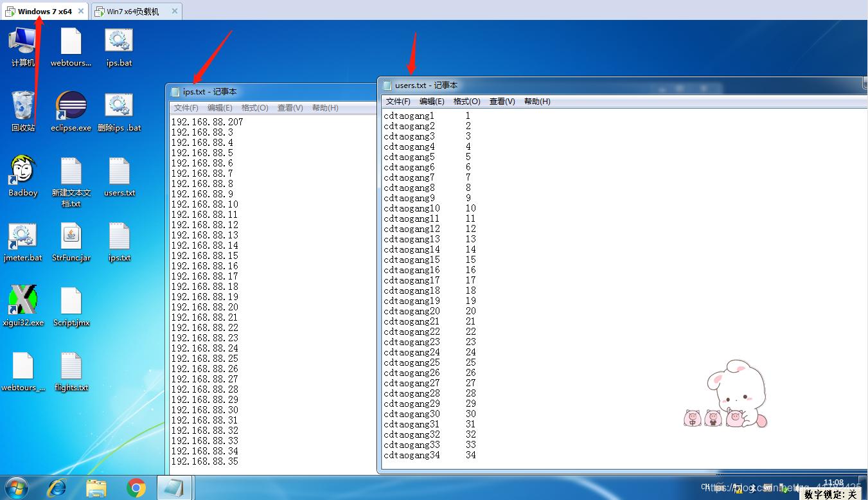Viewport: 868px width, 500px height.
Task: Open 文件(F) menu in users.txt Notepad
Action: (398, 102)
